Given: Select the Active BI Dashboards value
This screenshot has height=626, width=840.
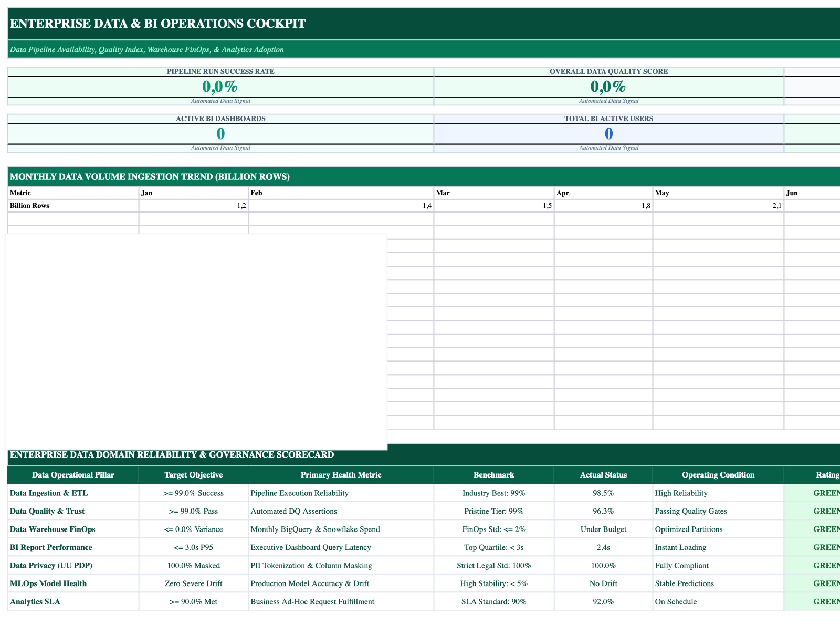Looking at the screenshot, I should tap(220, 133).
